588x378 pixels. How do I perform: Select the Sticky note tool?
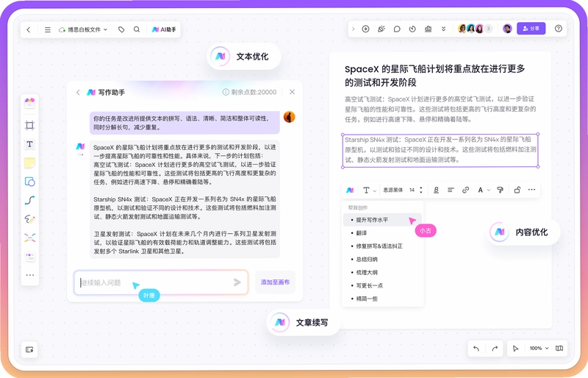coord(29,163)
